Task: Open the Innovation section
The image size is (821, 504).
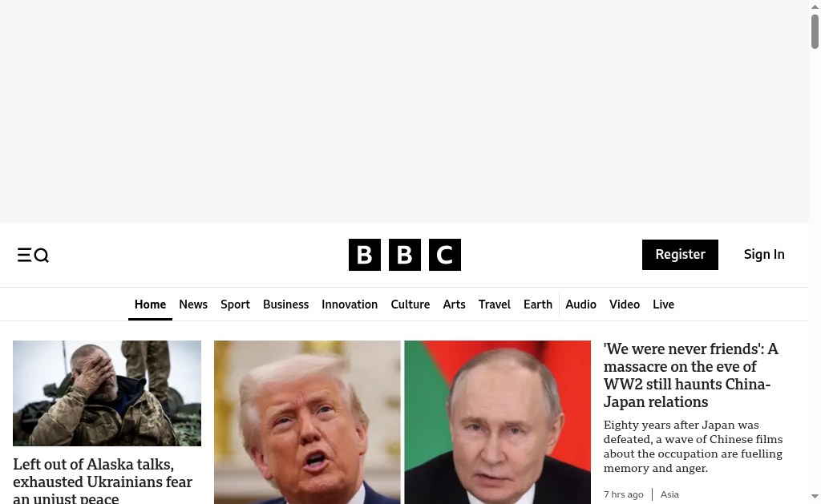Action: [x=350, y=304]
